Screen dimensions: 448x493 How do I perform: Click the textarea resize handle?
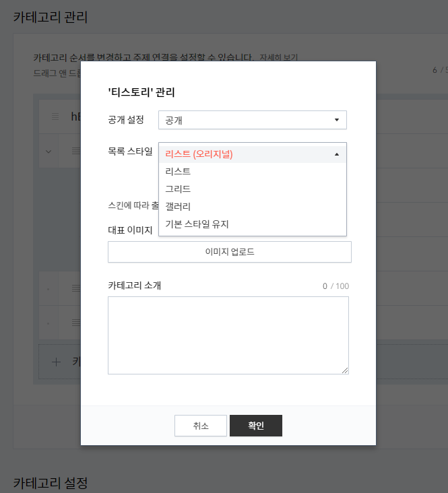(x=345, y=370)
